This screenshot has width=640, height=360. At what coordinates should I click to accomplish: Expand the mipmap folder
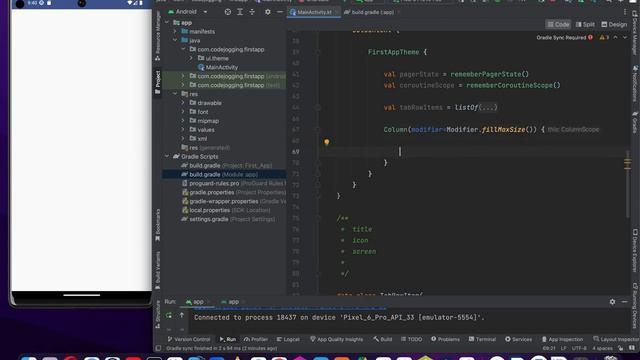[183, 121]
